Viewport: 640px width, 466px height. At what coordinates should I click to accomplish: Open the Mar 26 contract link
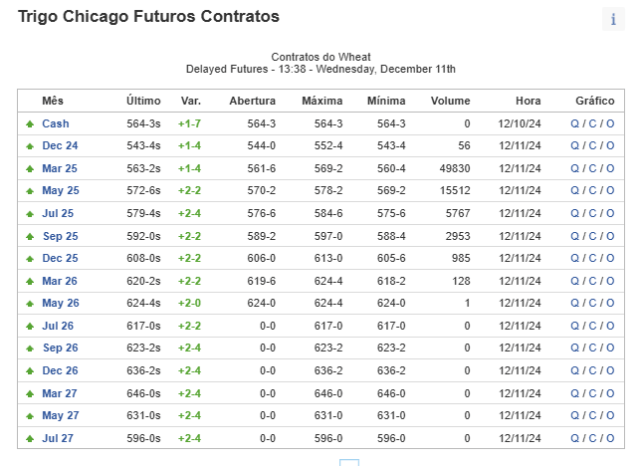pyautogui.click(x=60, y=281)
